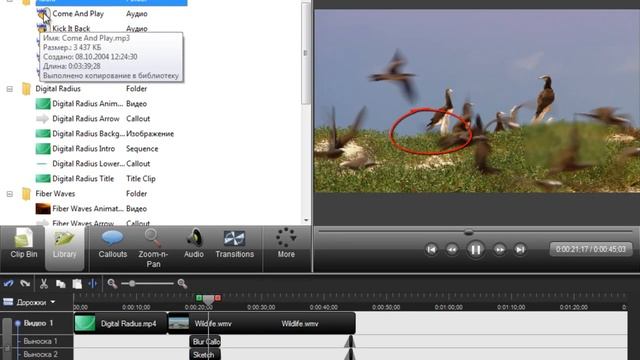Select the Выноска 1 track label
Viewport: 640px width, 360px height.
pyautogui.click(x=40, y=341)
